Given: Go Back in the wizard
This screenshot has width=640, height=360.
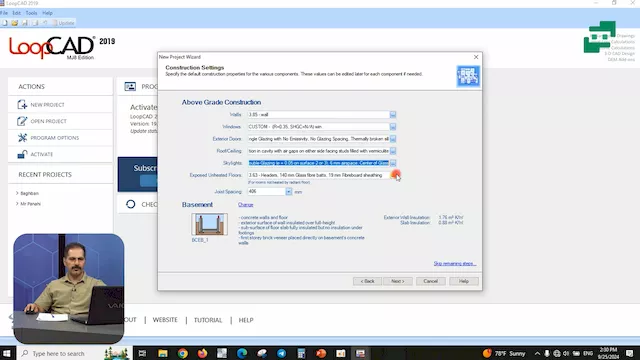Looking at the screenshot, I should tap(367, 281).
